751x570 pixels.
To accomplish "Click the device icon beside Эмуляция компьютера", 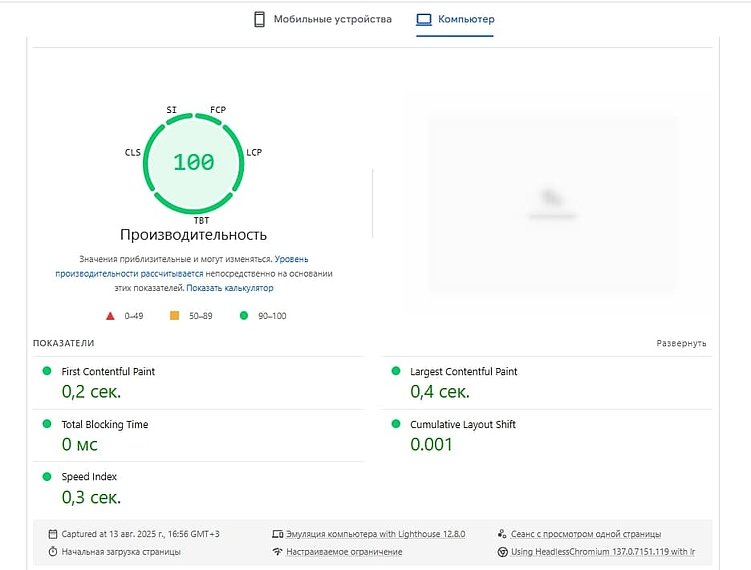I will pos(277,534).
